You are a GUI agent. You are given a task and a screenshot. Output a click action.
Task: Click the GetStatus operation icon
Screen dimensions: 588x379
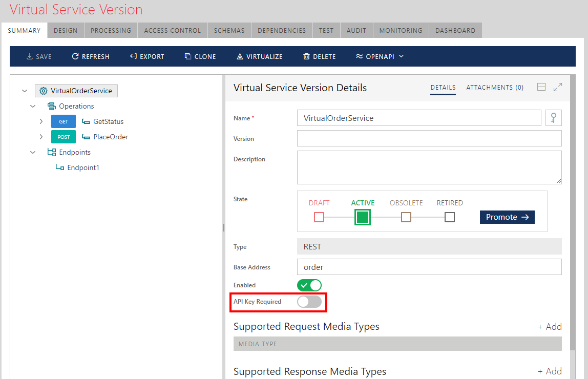point(86,121)
